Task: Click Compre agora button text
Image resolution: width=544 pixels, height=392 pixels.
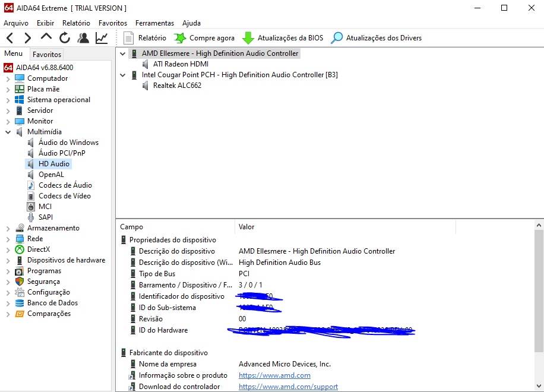Action: [212, 38]
